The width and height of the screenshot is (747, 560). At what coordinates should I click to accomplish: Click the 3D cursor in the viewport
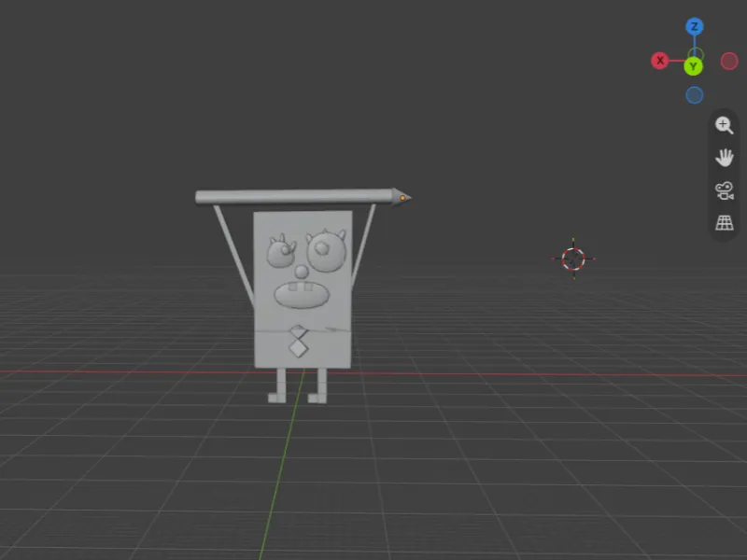(573, 259)
